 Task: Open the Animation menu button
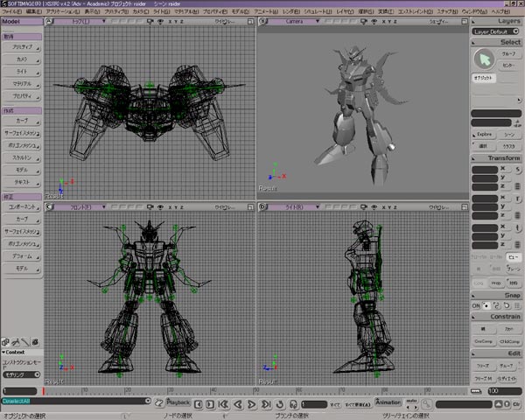(388, 402)
